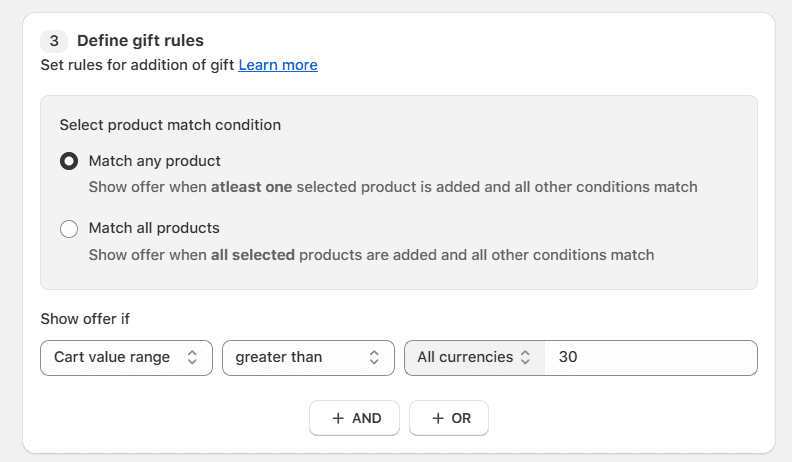
Task: Focus the cart value field containing 30
Action: pos(650,358)
